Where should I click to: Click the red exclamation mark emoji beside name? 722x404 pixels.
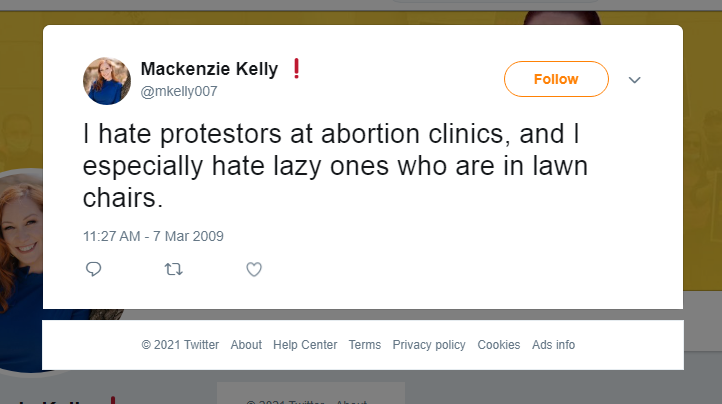(297, 69)
